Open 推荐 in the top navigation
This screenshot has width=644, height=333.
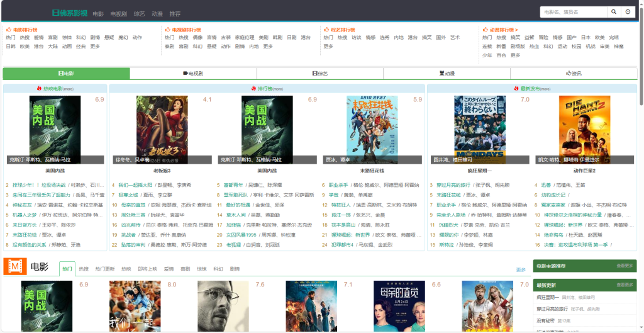[x=175, y=13]
